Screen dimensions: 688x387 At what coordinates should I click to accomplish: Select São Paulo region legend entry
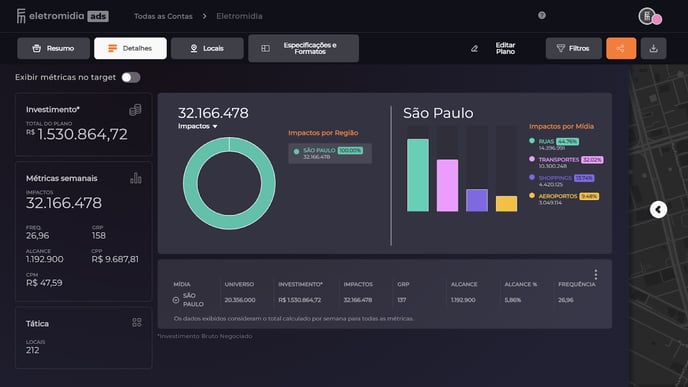point(330,154)
